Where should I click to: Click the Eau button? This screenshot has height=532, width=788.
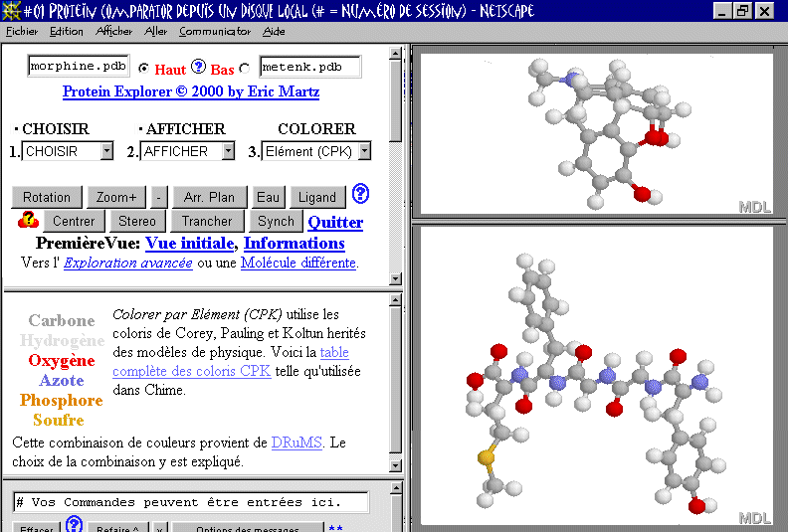click(268, 197)
